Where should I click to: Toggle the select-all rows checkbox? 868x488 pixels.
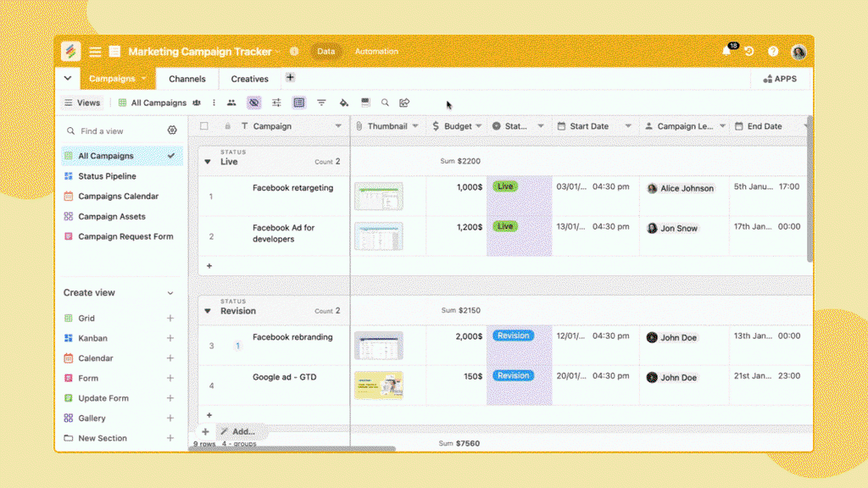click(204, 126)
